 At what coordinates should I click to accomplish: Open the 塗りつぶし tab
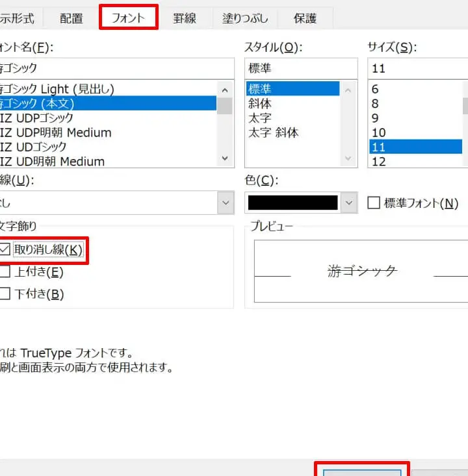245,18
